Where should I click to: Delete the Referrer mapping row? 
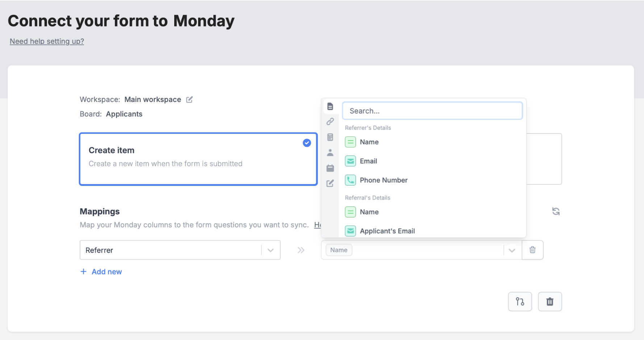pos(532,250)
